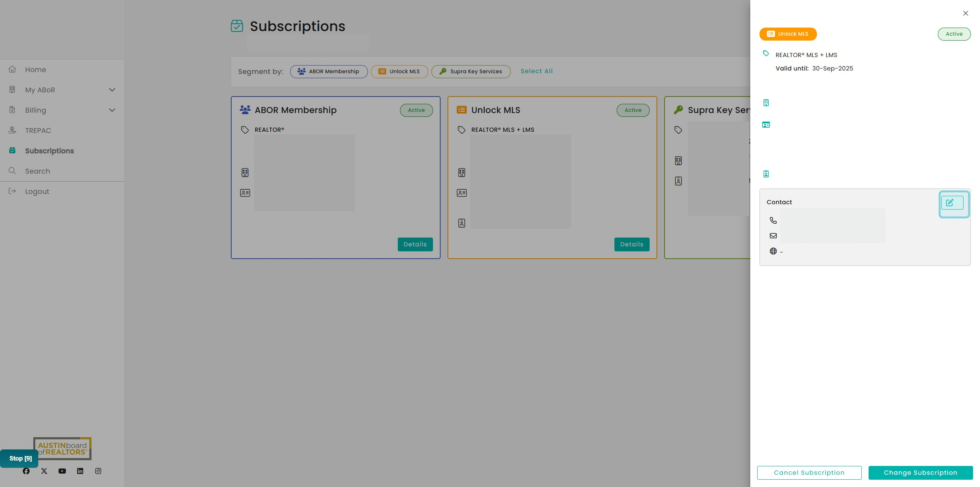Click the Subscriptions page heading

click(297, 26)
